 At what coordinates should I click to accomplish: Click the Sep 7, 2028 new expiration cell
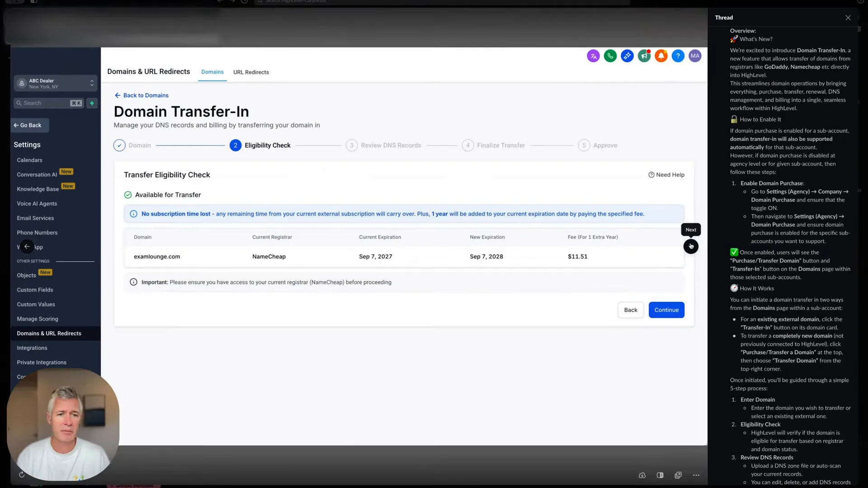[486, 257]
